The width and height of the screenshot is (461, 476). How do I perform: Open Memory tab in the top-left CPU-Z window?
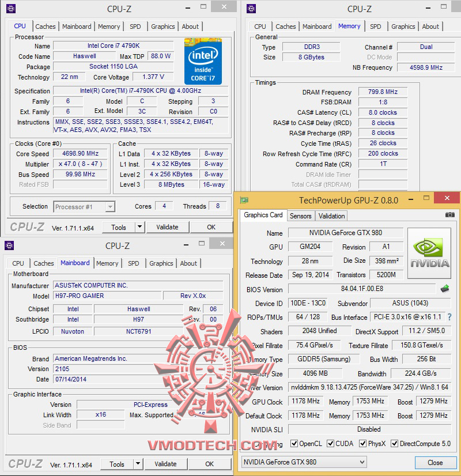(109, 27)
